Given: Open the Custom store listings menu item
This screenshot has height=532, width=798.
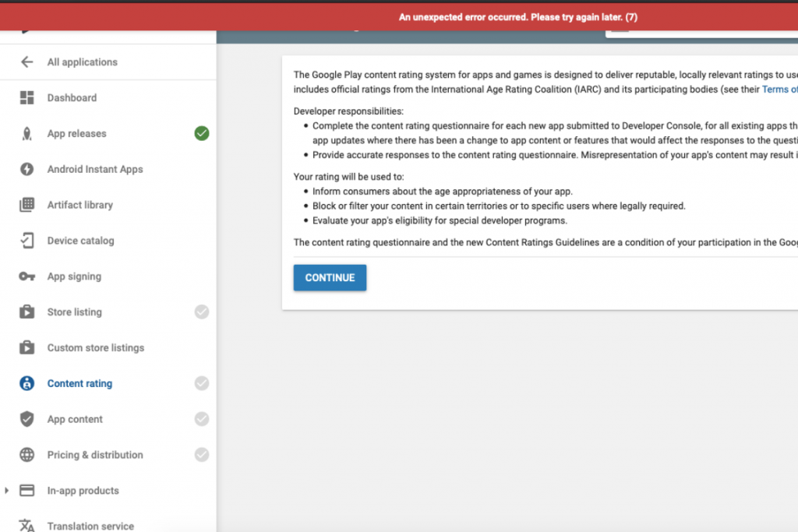Looking at the screenshot, I should (x=95, y=348).
